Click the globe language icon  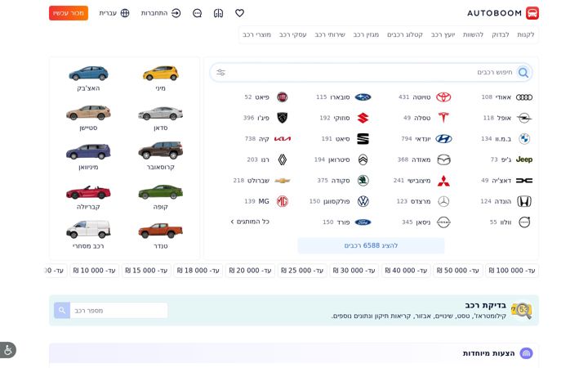(x=125, y=13)
